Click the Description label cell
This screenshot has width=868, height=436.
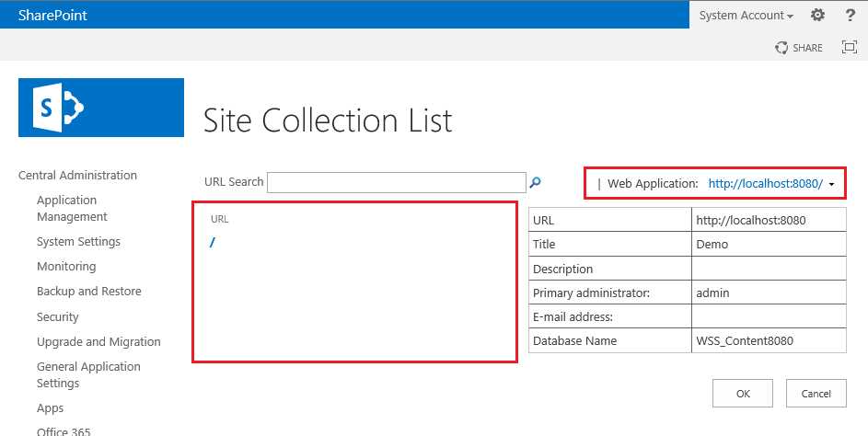click(610, 269)
